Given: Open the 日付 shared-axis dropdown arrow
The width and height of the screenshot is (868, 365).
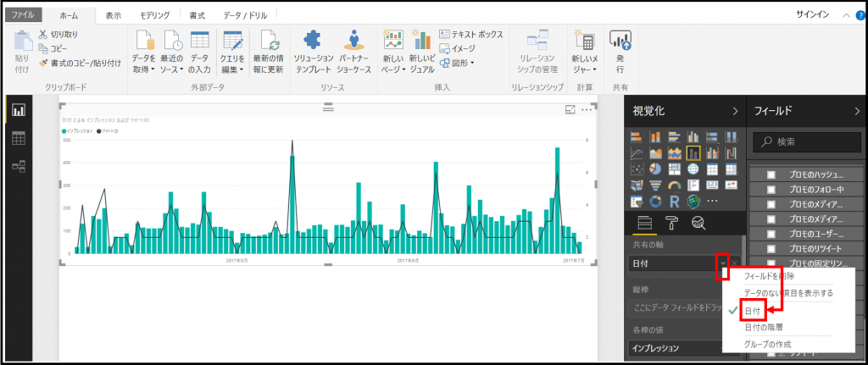Looking at the screenshot, I should pos(723,263).
